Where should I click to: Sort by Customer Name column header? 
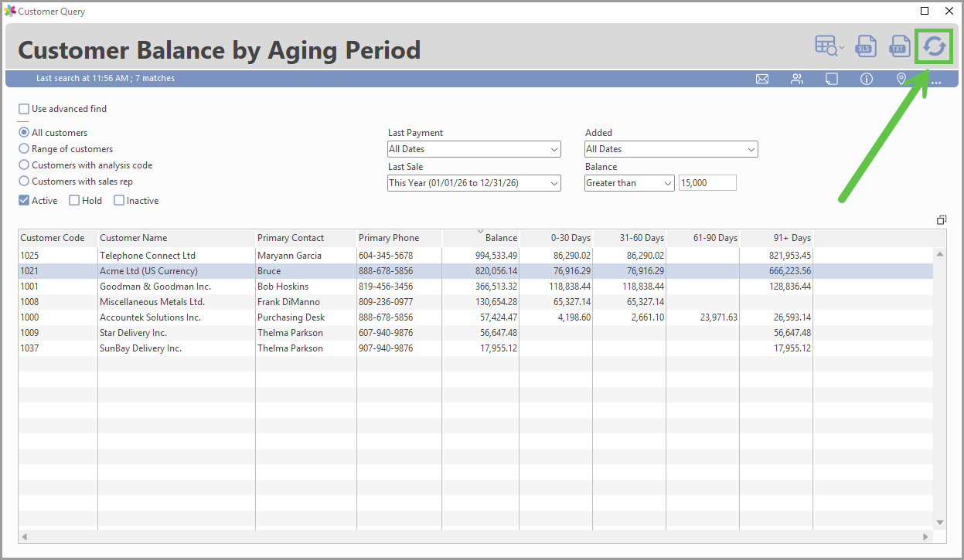[176, 238]
